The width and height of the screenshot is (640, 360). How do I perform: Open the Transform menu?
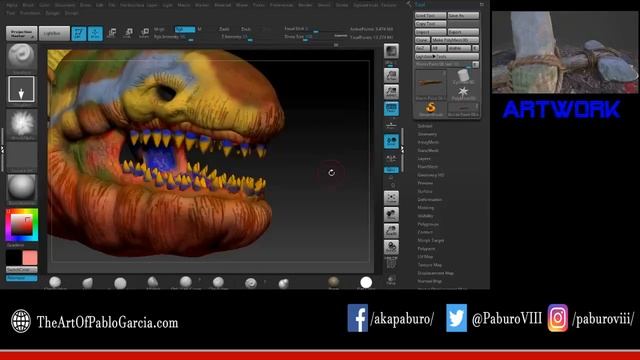click(x=30, y=13)
